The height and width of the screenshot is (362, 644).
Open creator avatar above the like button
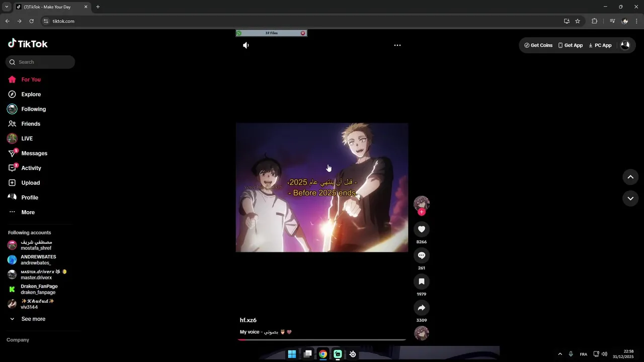[422, 203]
